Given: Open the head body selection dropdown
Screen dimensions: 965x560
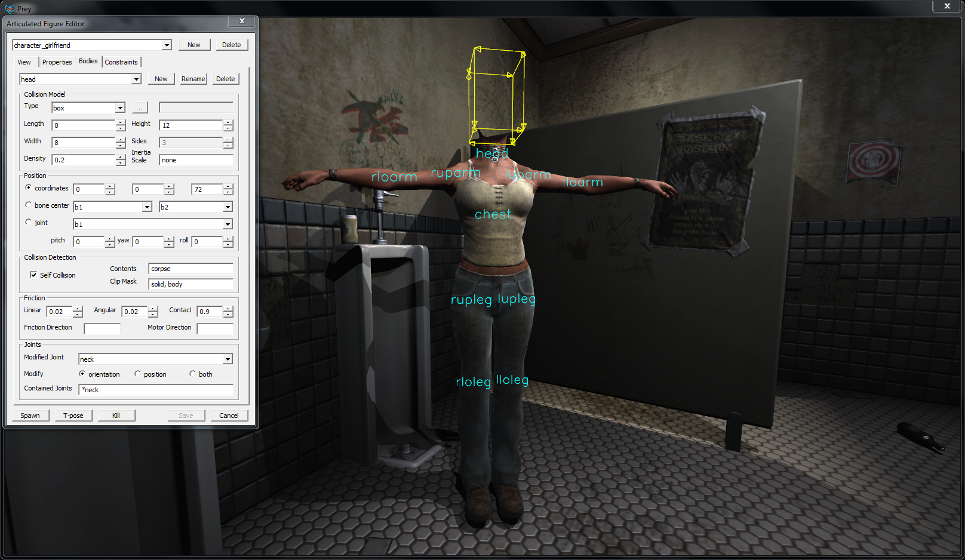Looking at the screenshot, I should tap(136, 79).
